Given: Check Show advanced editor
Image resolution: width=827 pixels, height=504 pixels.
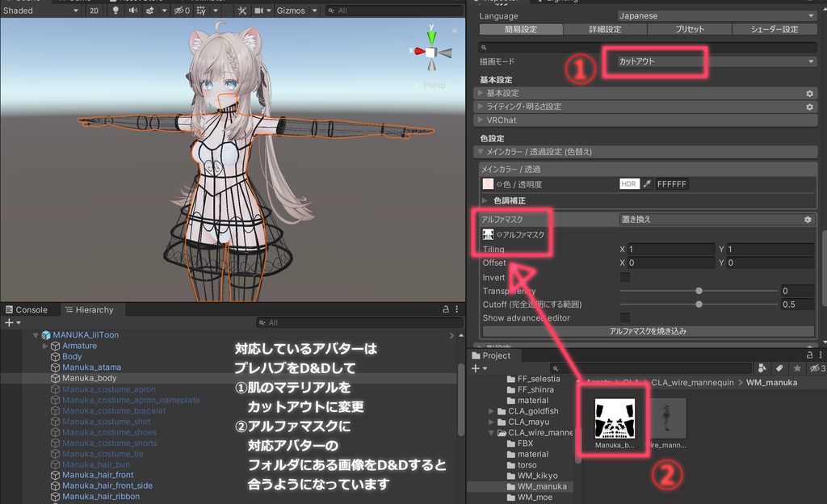Looking at the screenshot, I should tap(625, 317).
